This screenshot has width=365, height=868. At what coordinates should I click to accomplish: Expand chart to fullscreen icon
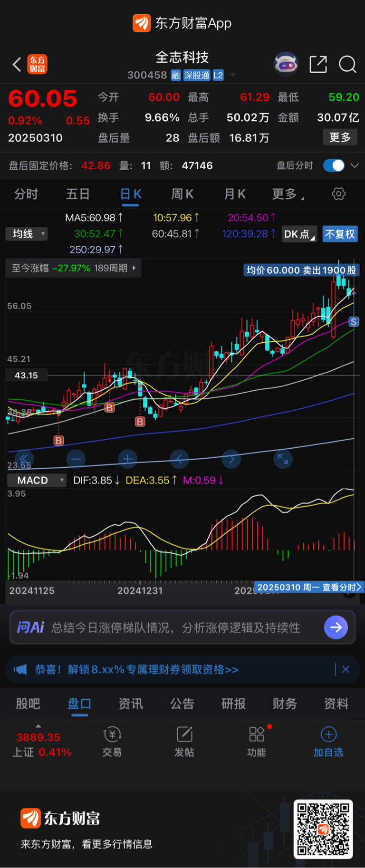coord(283,459)
